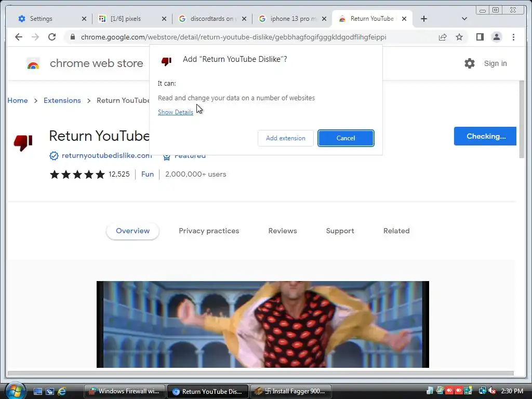Click the Checking... button
This screenshot has height=399, width=532.
tap(485, 136)
